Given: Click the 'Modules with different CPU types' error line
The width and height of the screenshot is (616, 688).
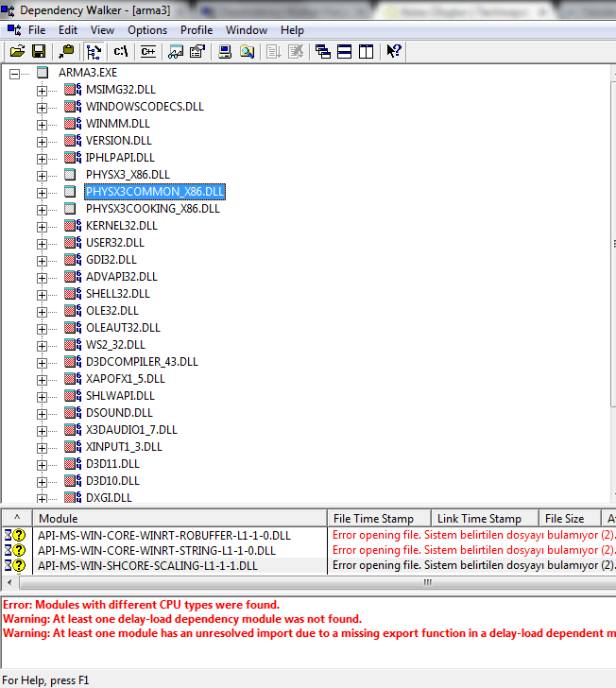Looking at the screenshot, I should [142, 605].
